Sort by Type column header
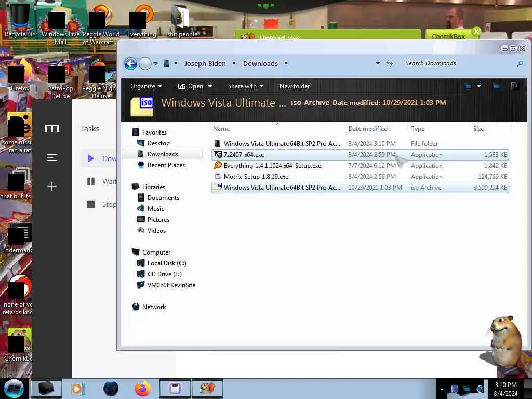Screen dimensions: 532x399 418,129
